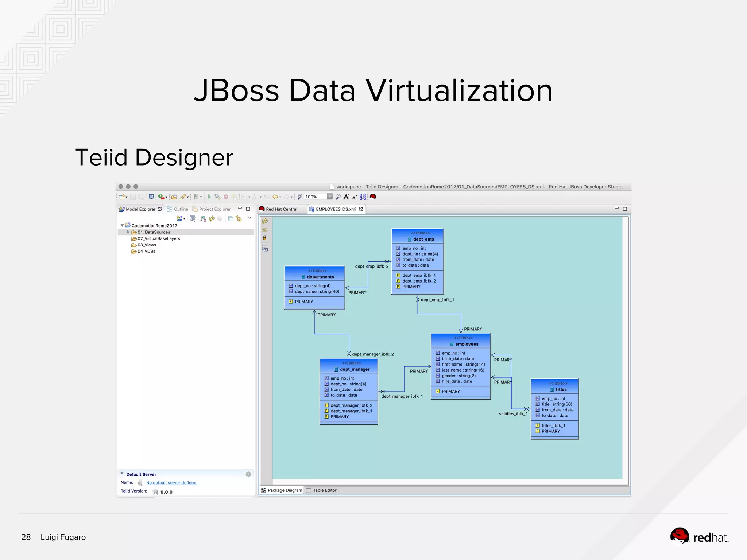Select the departments table header
This screenshot has width=747, height=560.
tap(314, 274)
